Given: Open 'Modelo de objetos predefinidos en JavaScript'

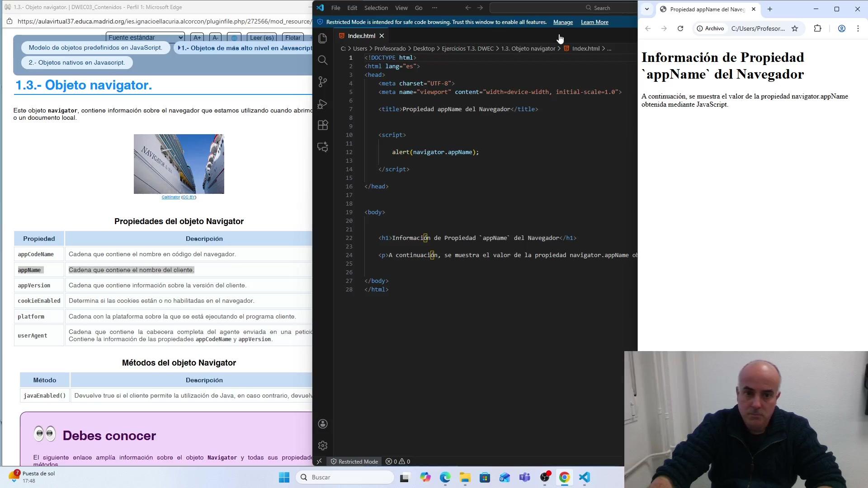Looking at the screenshot, I should point(95,48).
